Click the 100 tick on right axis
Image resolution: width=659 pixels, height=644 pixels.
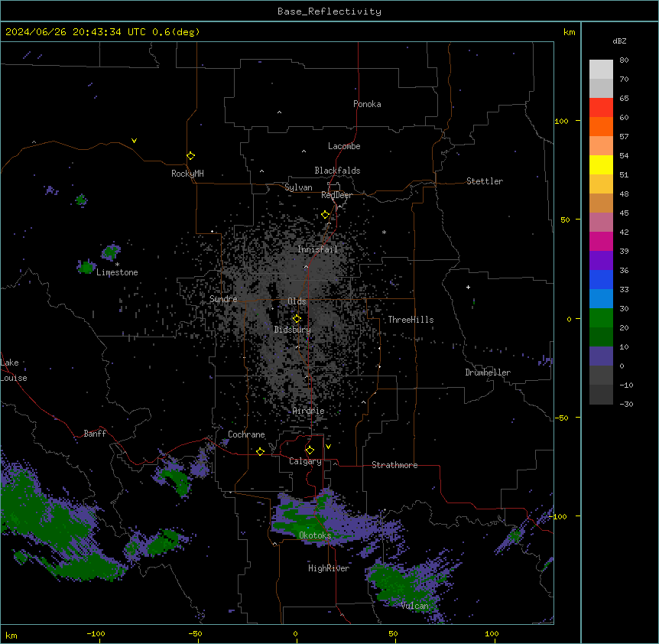click(561, 121)
